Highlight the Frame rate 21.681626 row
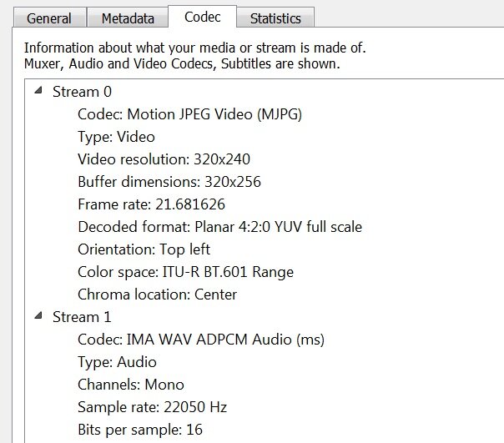 [x=151, y=204]
